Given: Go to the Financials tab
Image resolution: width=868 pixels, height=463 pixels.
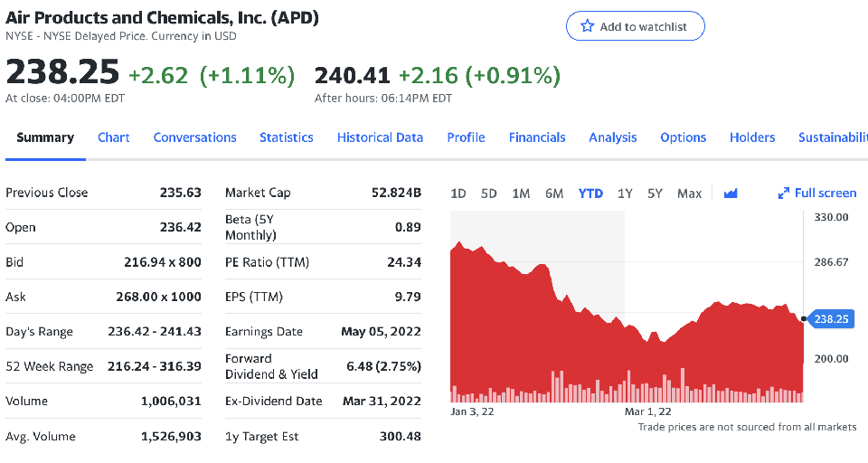Looking at the screenshot, I should [537, 137].
